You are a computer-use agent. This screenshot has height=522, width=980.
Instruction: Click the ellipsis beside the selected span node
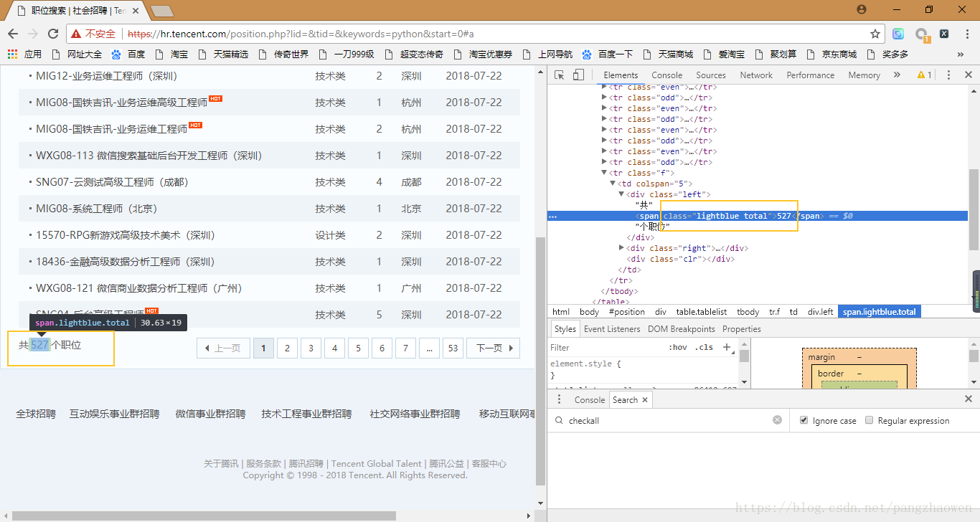552,216
